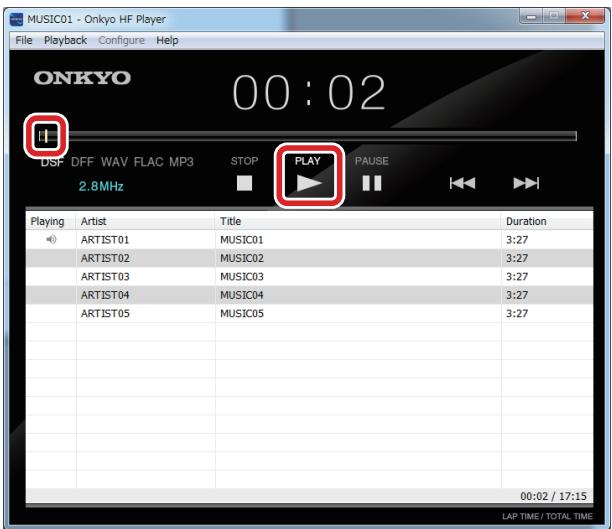Image resolution: width=612 pixels, height=529 pixels.
Task: Click the WAV format indicator
Action: [x=114, y=162]
